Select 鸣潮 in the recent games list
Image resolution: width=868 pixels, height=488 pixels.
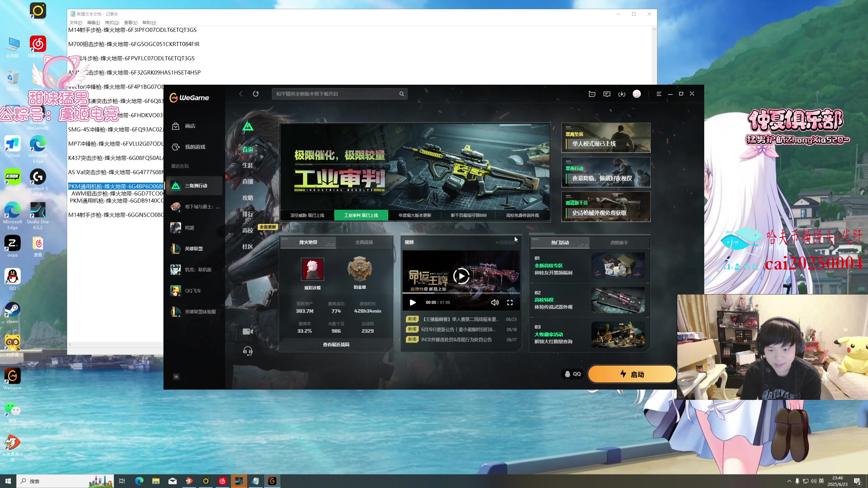coord(194,228)
